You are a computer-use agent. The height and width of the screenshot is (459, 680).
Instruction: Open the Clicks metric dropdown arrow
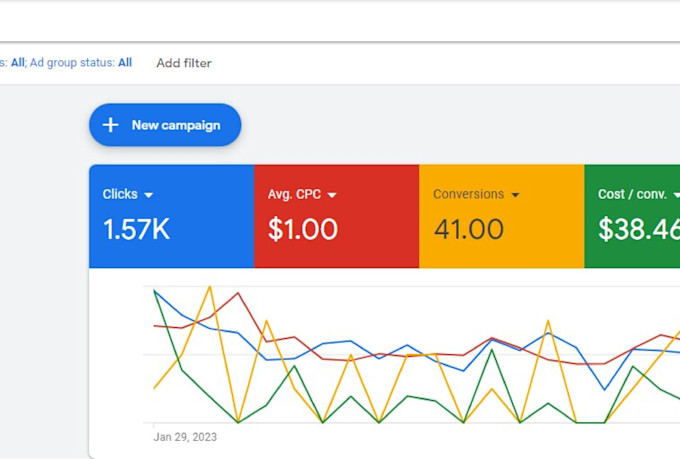149,195
